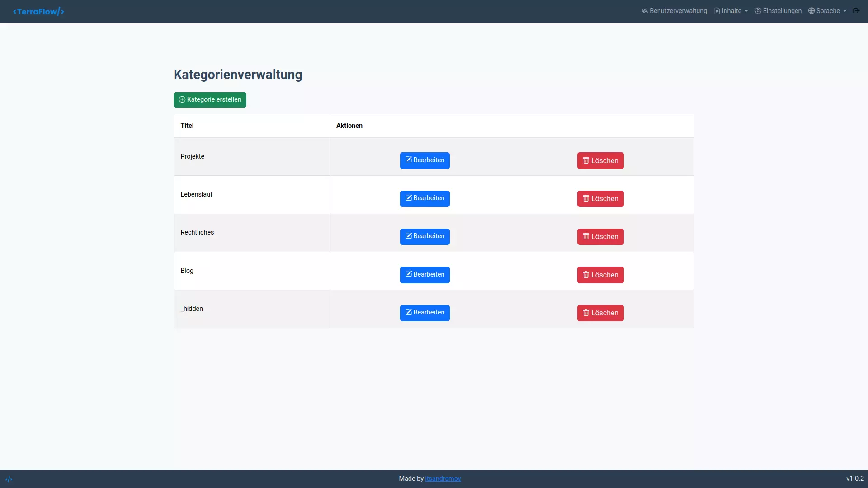
Task: Click the Titel column header
Action: (x=252, y=126)
